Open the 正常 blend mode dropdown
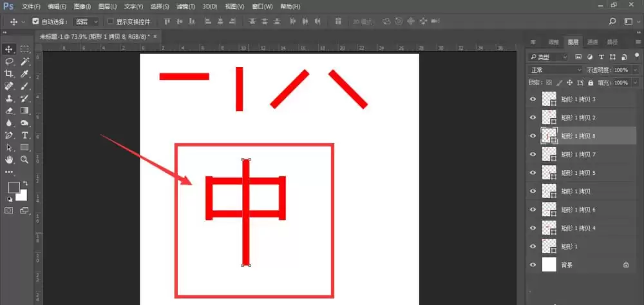Screen dimensions: 644x305 pos(556,70)
